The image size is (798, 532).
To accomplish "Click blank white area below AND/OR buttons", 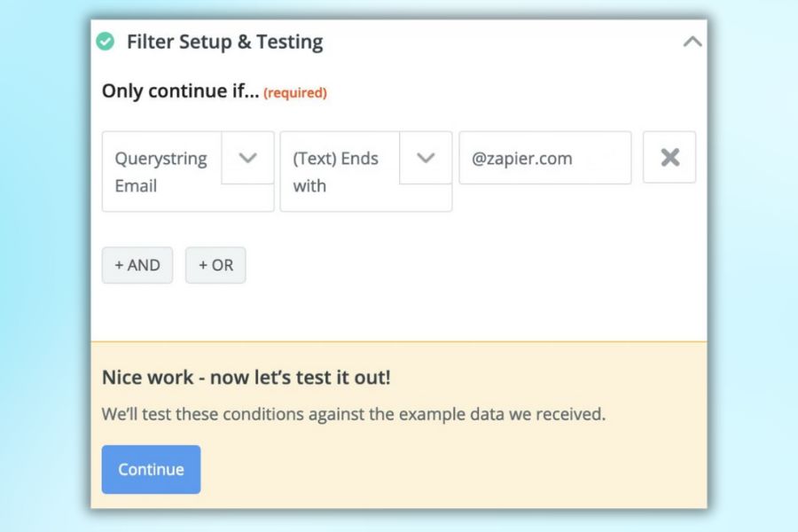I will [x=399, y=312].
